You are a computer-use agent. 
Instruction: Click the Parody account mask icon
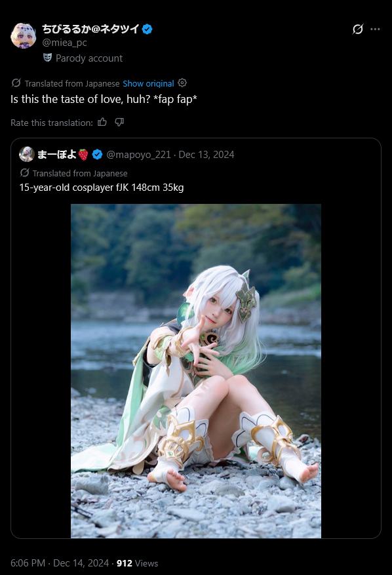(x=47, y=58)
